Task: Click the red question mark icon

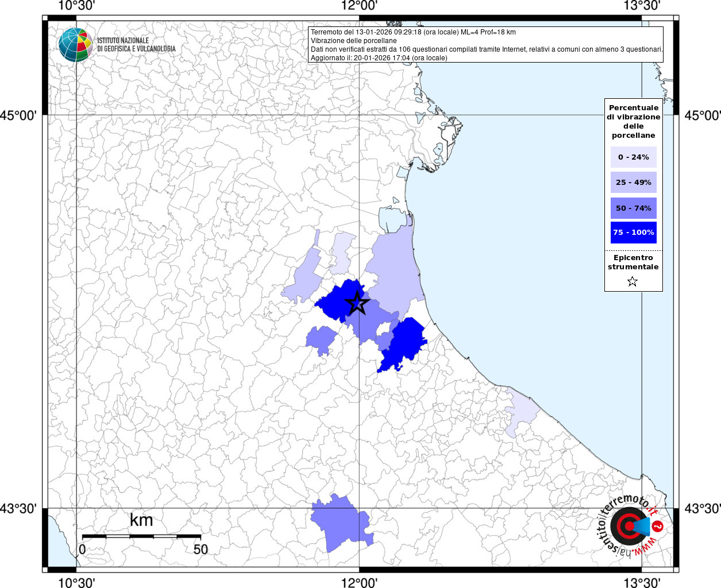Action: click(658, 527)
